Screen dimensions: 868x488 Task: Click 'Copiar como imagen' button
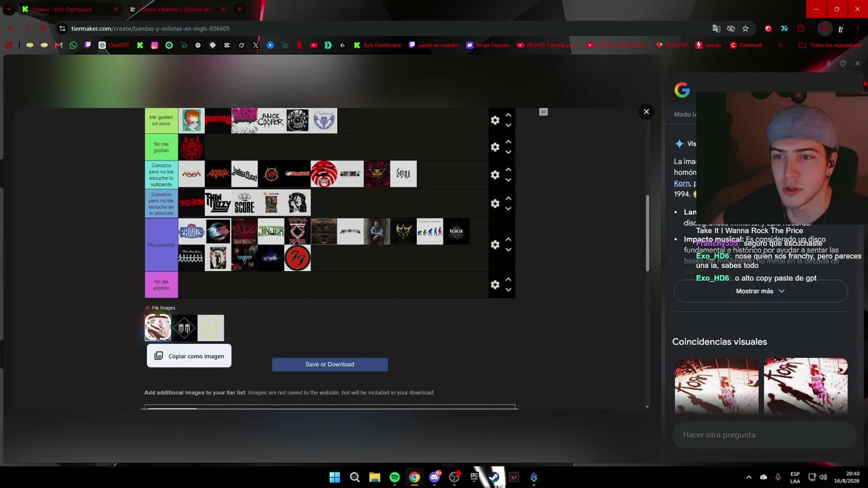pyautogui.click(x=189, y=356)
